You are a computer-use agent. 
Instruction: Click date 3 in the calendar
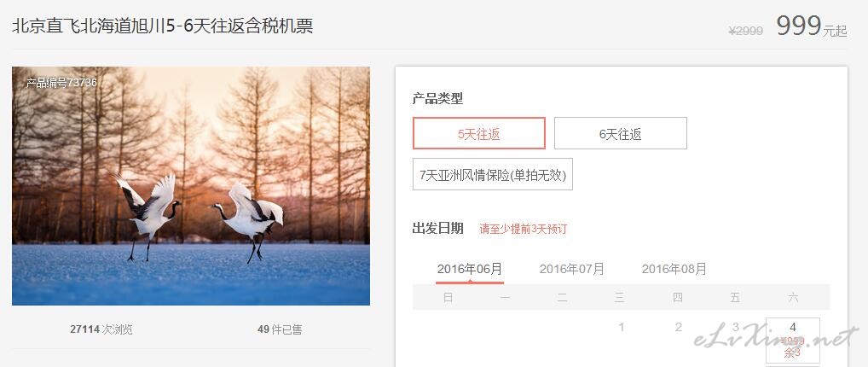[x=735, y=327]
